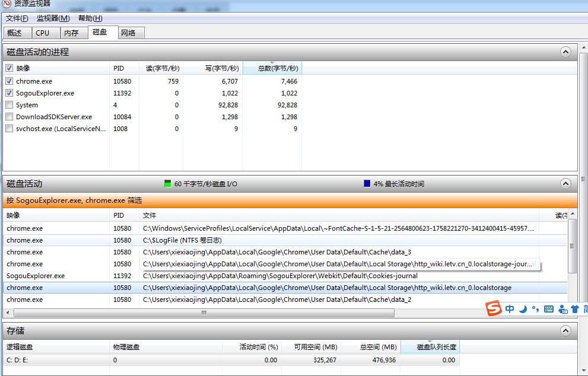
Task: Click the up arrow of disk activity scrollbar
Action: click(572, 214)
